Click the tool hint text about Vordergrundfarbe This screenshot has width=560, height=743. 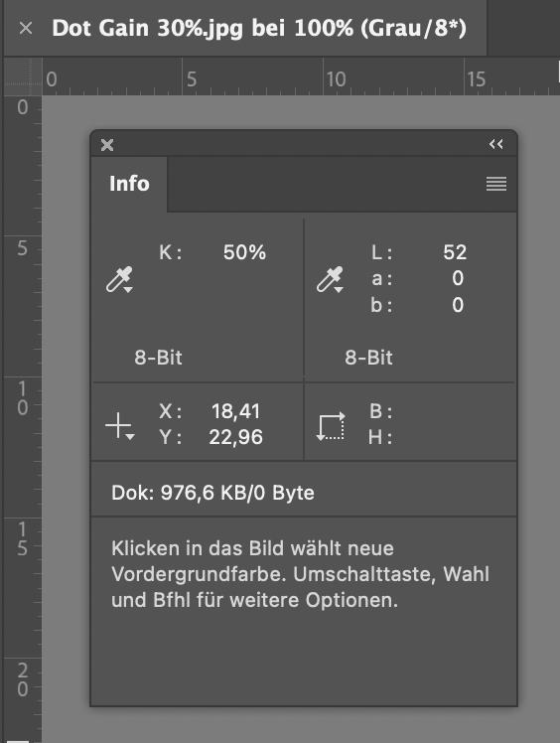(x=301, y=574)
